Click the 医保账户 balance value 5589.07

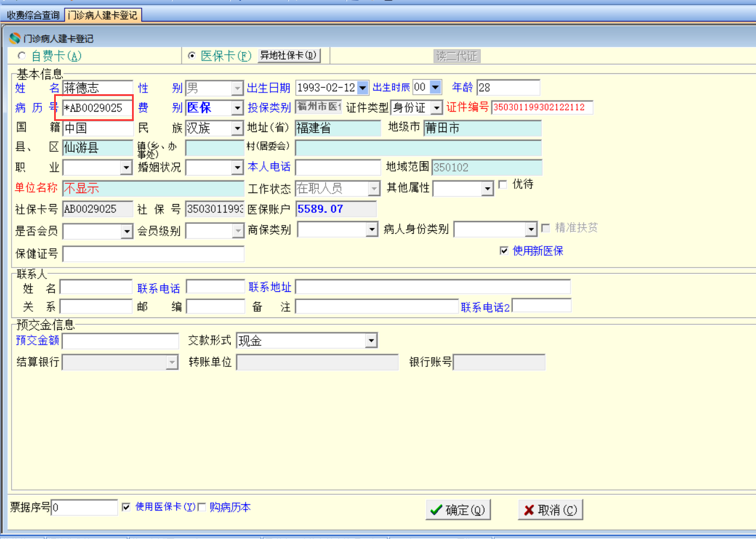coord(336,209)
